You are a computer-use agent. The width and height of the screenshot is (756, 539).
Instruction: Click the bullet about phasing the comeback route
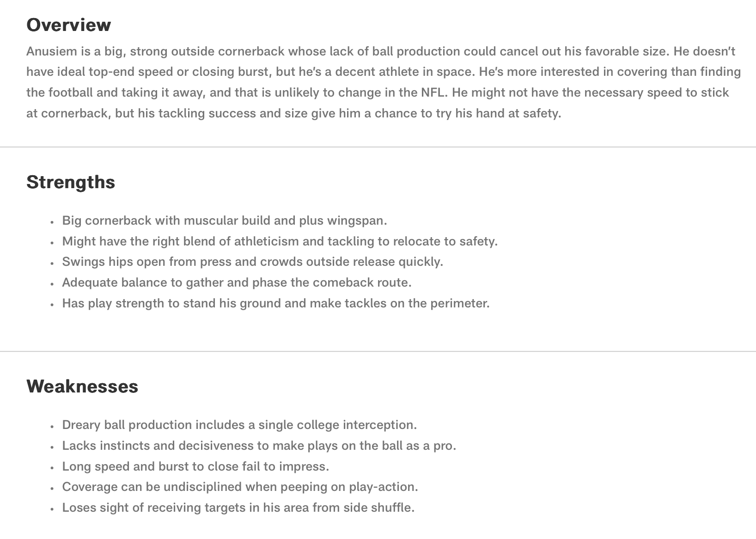point(237,282)
